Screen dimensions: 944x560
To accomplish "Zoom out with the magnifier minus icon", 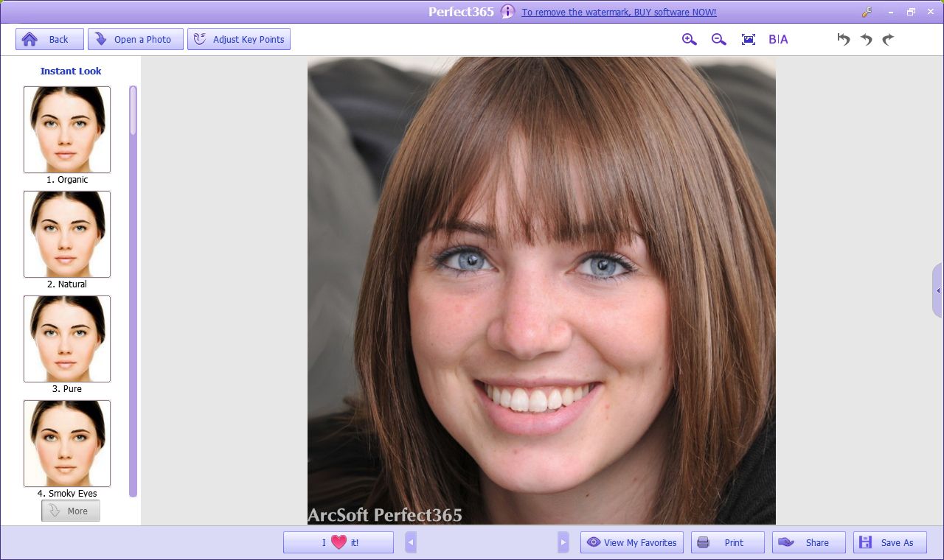I will click(719, 40).
